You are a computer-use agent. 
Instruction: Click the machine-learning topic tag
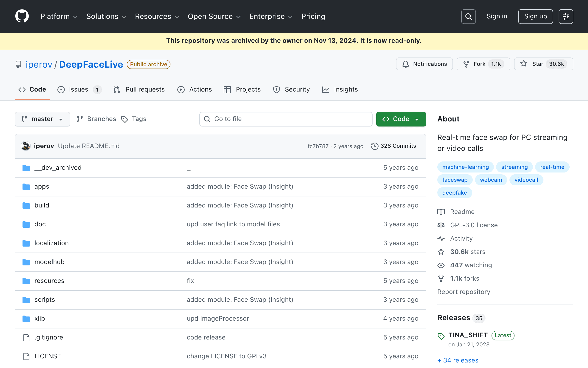465,167
